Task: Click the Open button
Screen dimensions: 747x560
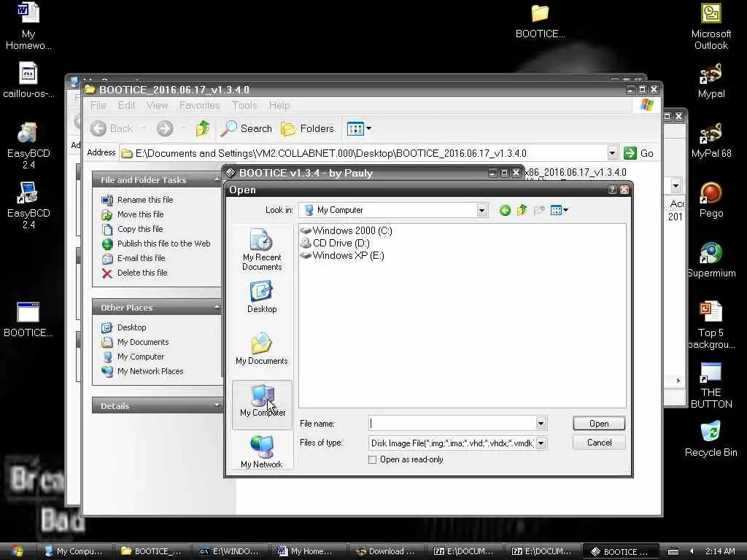Action: tap(599, 424)
